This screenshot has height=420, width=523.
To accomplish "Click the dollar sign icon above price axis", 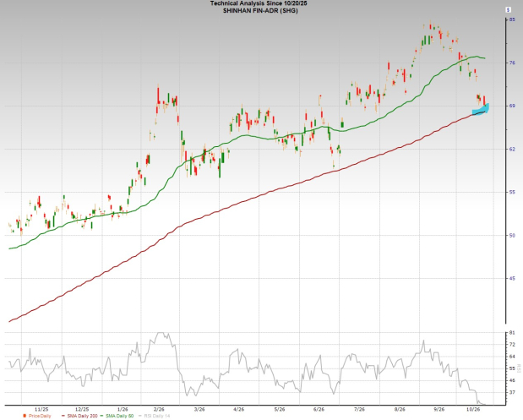I will (x=509, y=10).
